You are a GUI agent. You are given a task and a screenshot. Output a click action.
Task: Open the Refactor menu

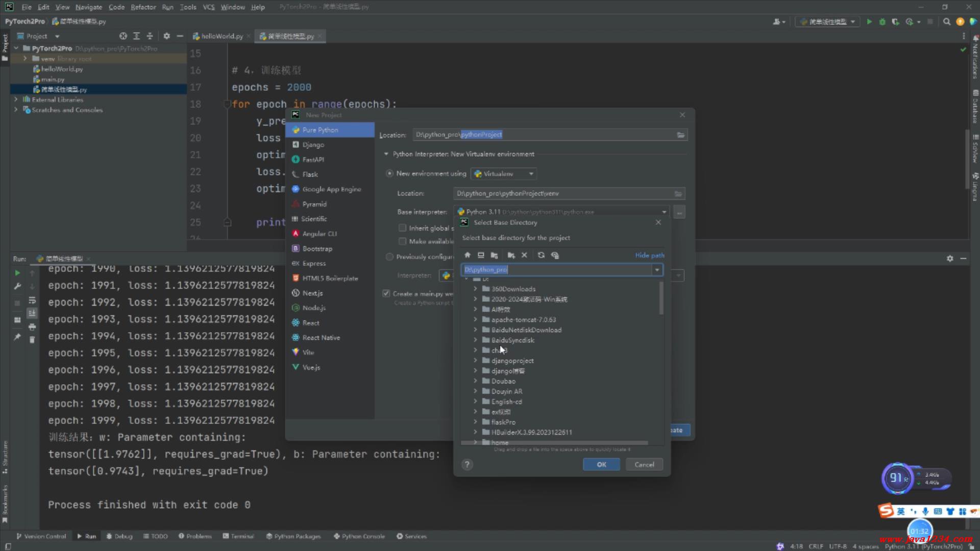pos(143,7)
